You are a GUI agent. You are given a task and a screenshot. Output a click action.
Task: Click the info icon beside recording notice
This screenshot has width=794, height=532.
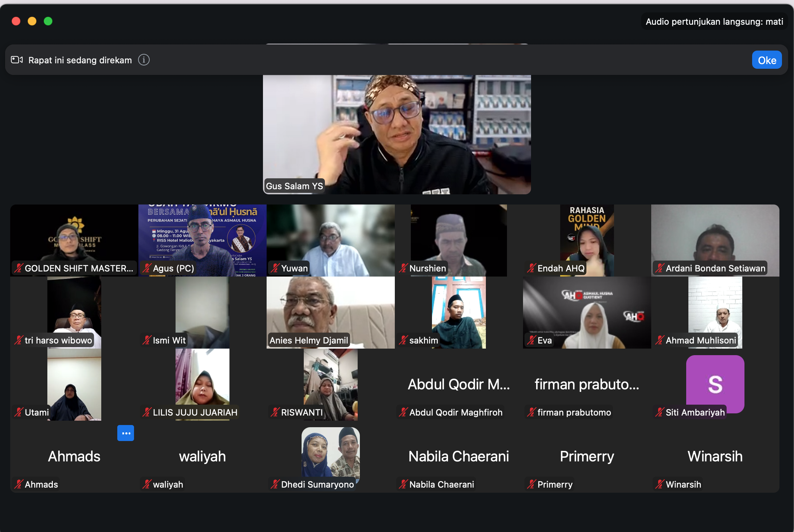pos(144,60)
